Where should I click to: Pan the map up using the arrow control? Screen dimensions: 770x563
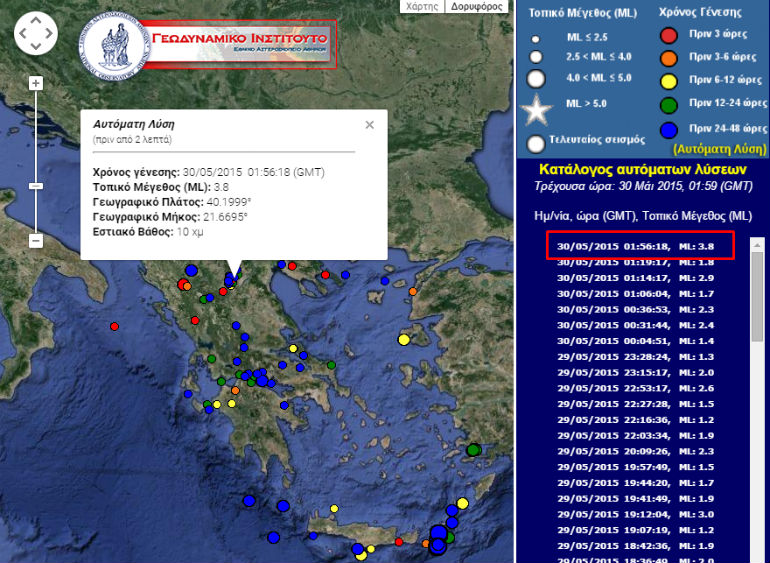(x=36, y=22)
